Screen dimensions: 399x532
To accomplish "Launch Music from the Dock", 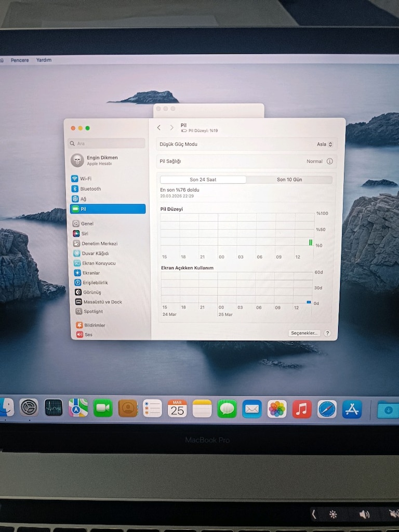I will click(x=302, y=409).
